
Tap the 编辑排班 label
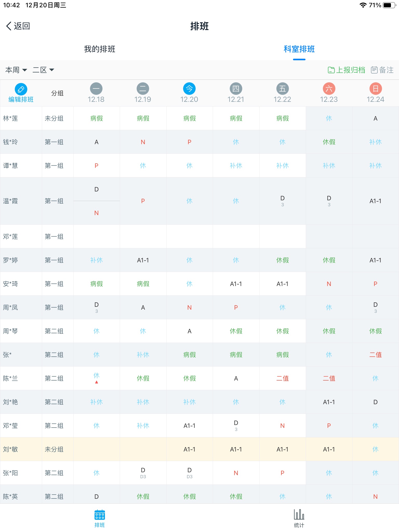pos(21,99)
